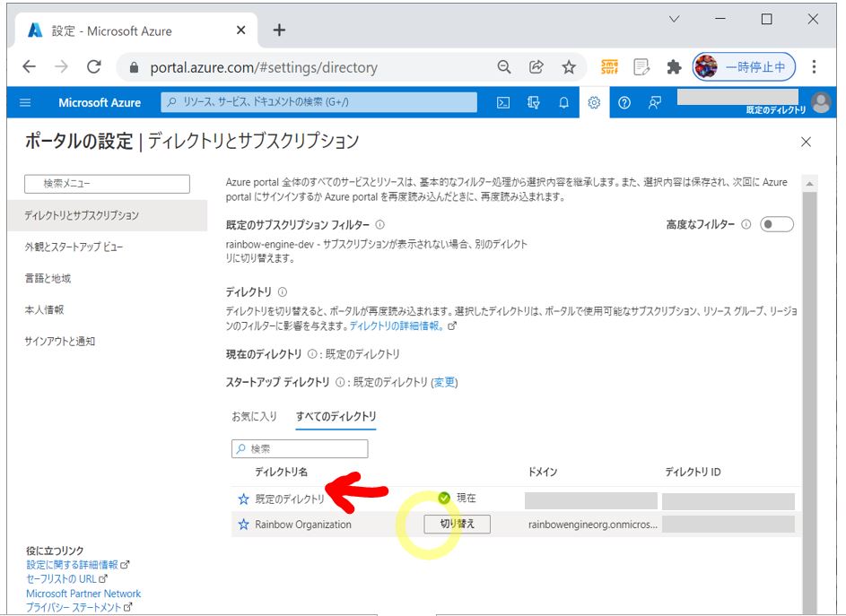Open portal settings gear icon
This screenshot has width=846, height=616.
pos(594,102)
